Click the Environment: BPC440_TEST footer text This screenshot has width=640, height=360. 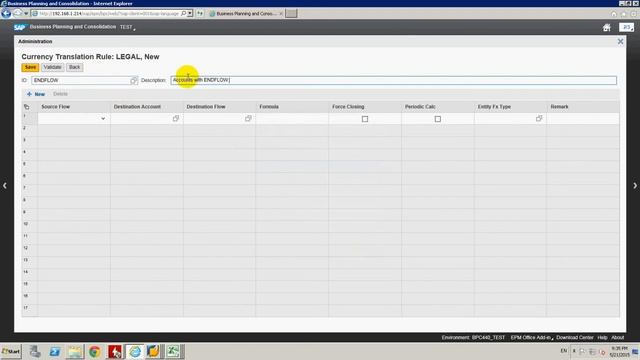(473, 338)
